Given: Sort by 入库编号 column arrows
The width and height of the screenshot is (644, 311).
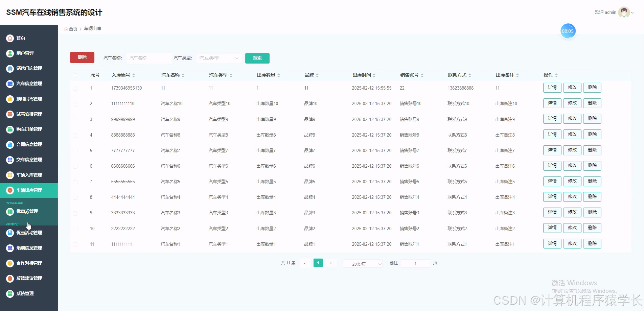Looking at the screenshot, I should coord(134,75).
